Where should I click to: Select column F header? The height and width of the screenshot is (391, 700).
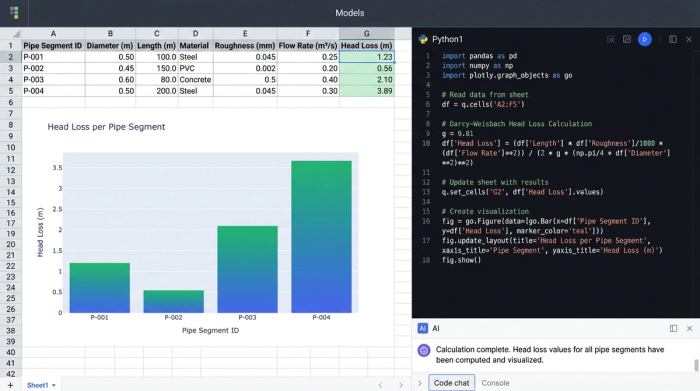point(308,33)
